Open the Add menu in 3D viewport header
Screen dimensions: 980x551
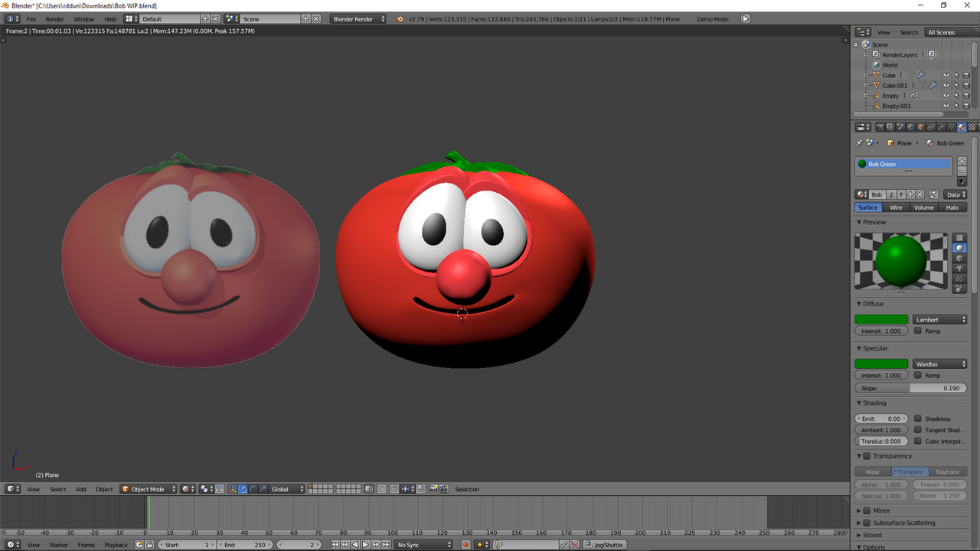[x=80, y=489]
